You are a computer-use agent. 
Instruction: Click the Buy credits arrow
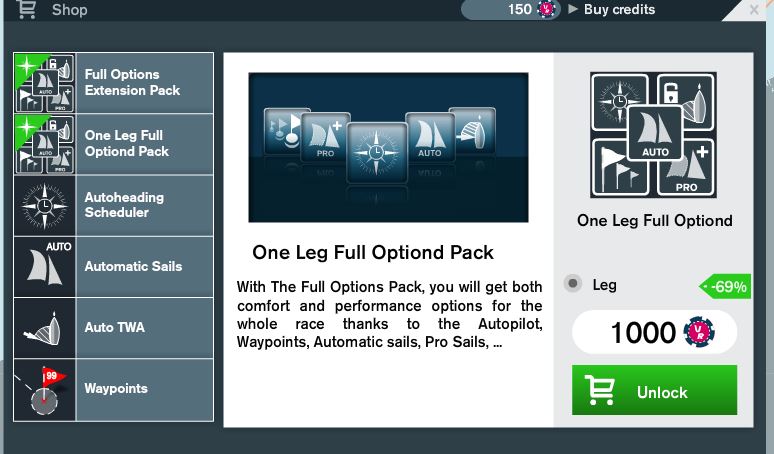[x=573, y=9]
